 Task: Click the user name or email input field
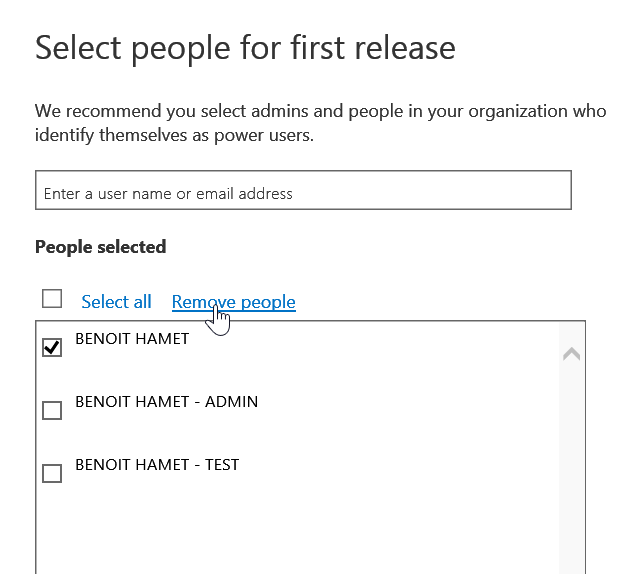(302, 191)
